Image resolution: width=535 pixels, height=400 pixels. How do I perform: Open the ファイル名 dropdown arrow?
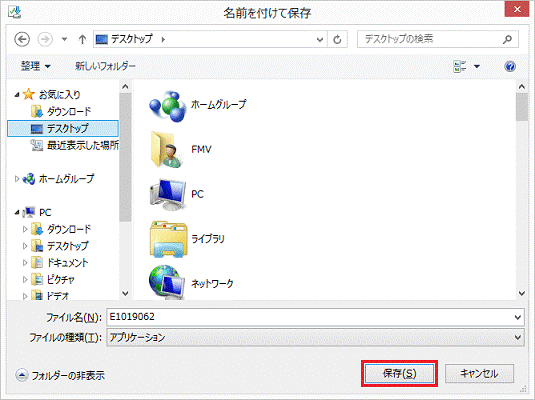coord(518,317)
